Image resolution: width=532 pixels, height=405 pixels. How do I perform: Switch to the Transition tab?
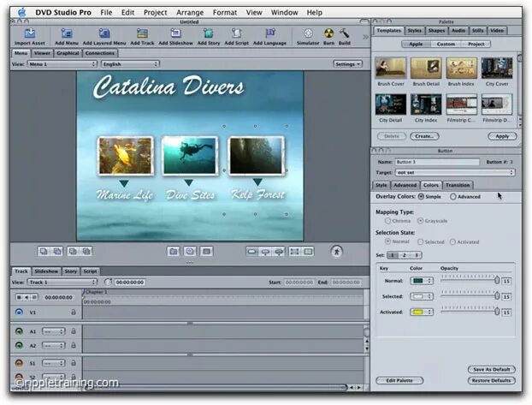[x=458, y=185]
